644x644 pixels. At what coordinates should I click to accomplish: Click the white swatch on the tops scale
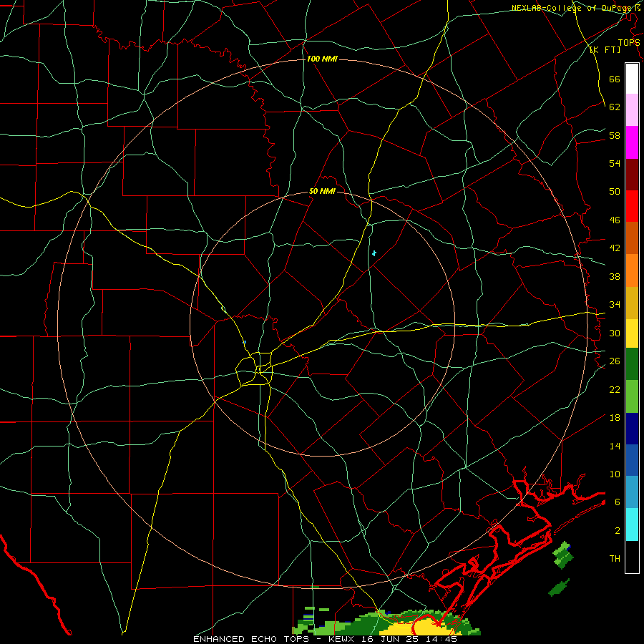[632, 79]
